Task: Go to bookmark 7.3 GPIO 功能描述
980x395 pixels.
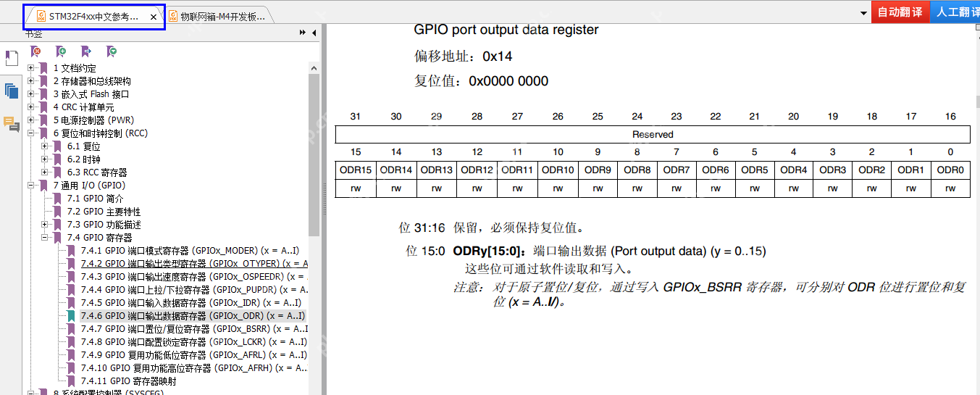Action: coord(104,225)
